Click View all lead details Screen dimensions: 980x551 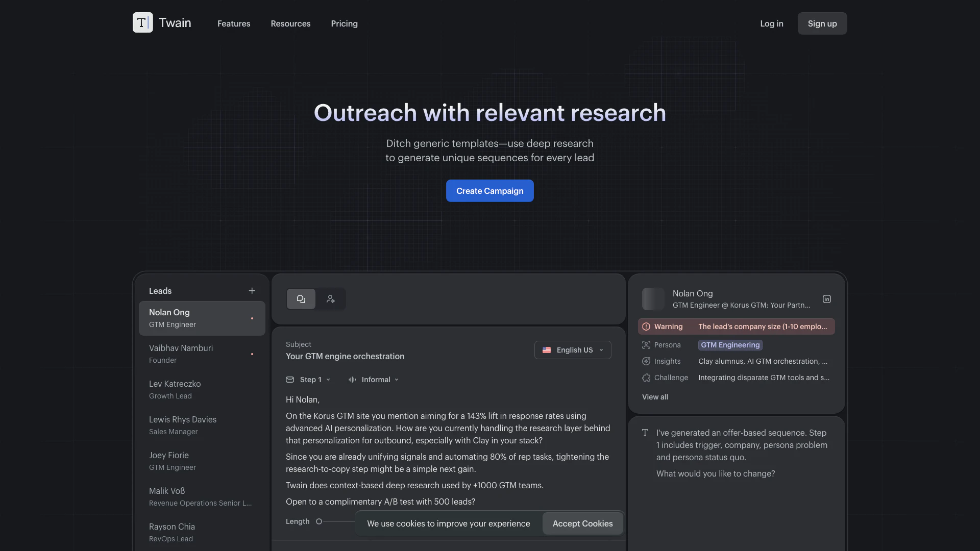pos(655,397)
